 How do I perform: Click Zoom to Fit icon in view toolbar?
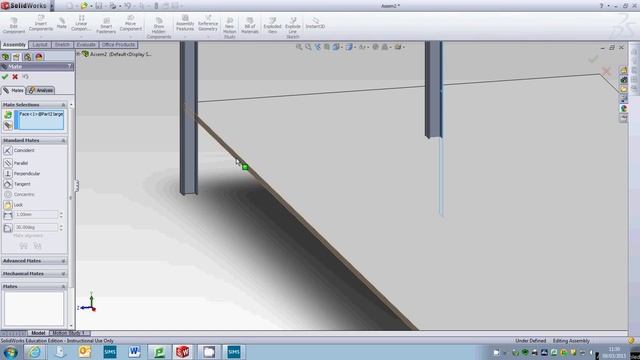tap(299, 47)
